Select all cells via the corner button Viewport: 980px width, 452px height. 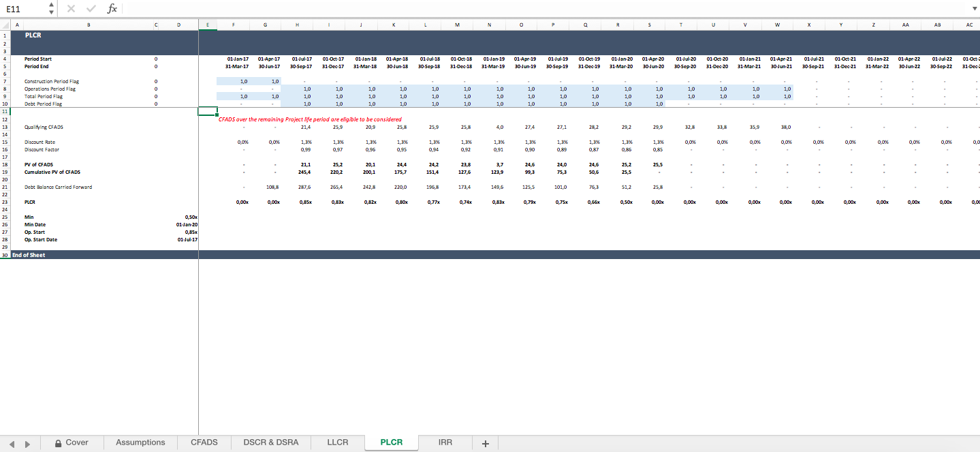click(x=6, y=24)
